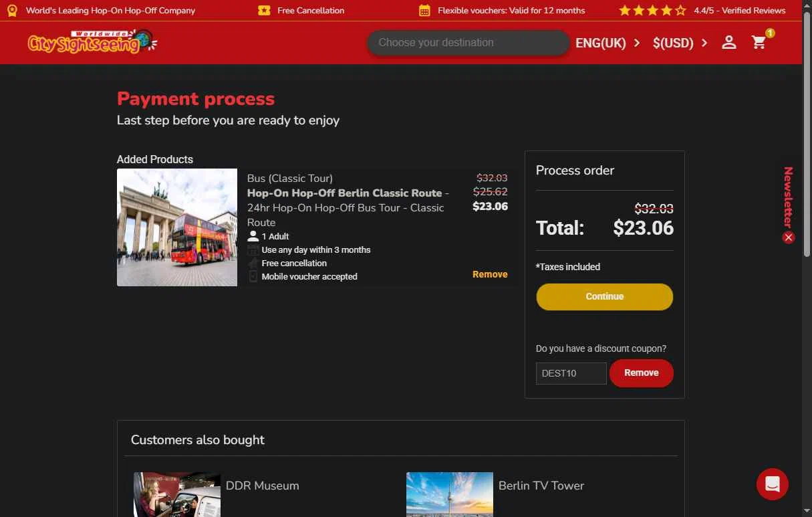Open the Newsletter side tab
Viewport: 812px width, 517px height.
point(789,197)
